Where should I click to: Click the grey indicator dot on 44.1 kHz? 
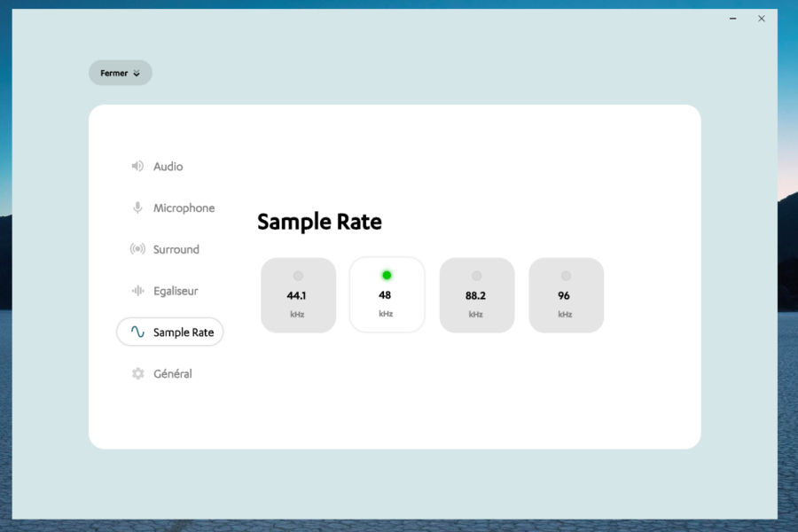point(298,276)
